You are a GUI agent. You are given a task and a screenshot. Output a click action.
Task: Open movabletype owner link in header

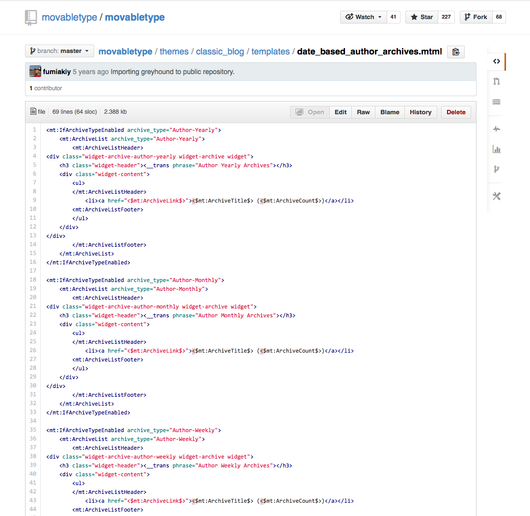[69, 17]
